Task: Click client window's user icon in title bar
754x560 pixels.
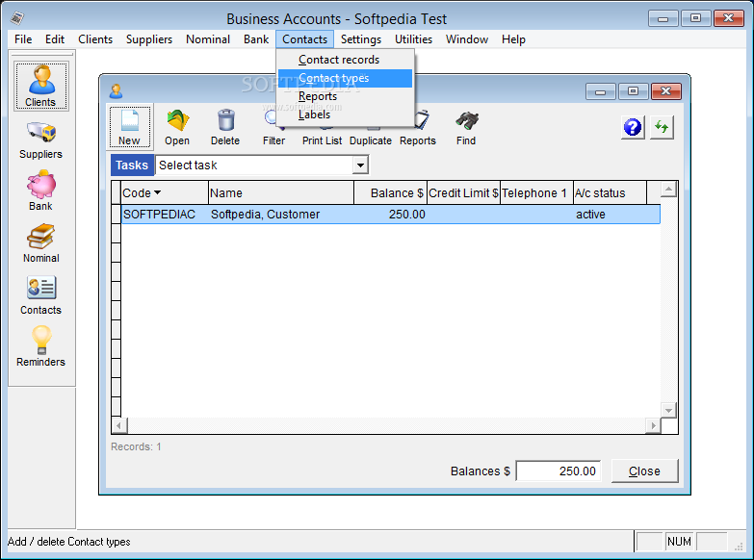Action: [116, 90]
